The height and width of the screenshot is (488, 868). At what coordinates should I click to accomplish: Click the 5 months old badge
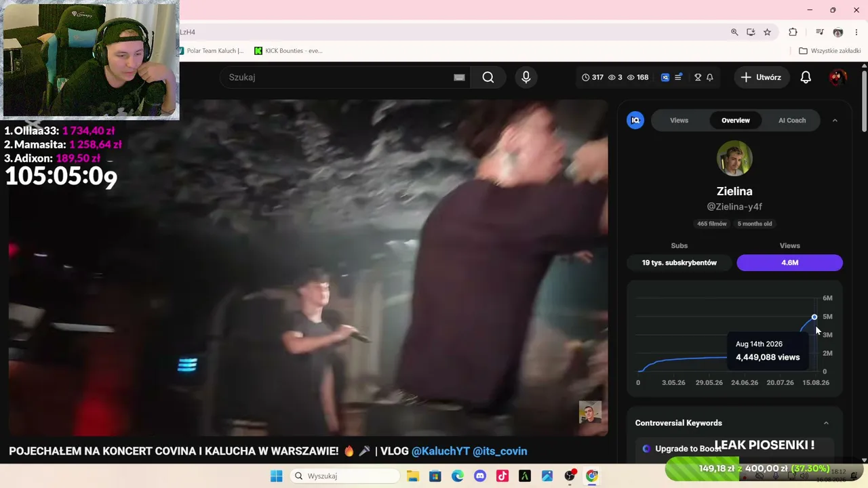755,224
